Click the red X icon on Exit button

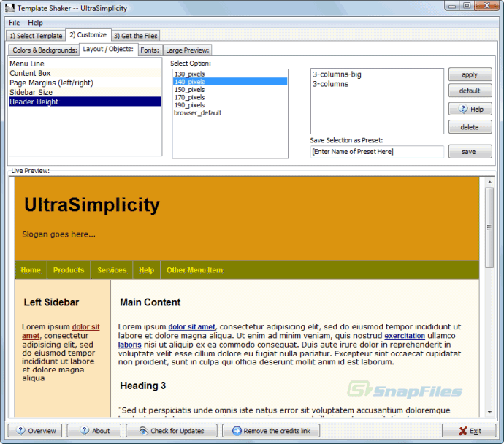click(x=463, y=431)
